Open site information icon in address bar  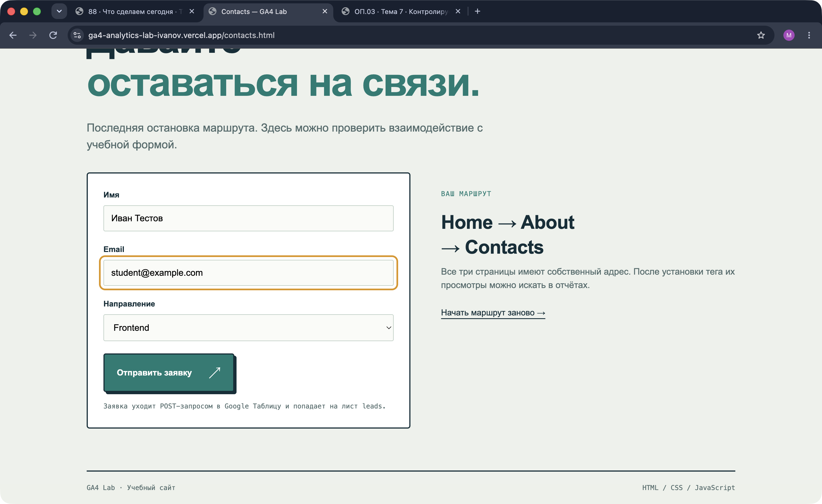click(77, 35)
